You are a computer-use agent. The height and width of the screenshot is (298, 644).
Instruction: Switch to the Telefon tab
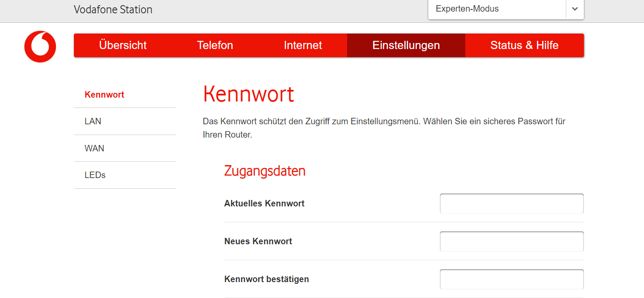(x=215, y=45)
